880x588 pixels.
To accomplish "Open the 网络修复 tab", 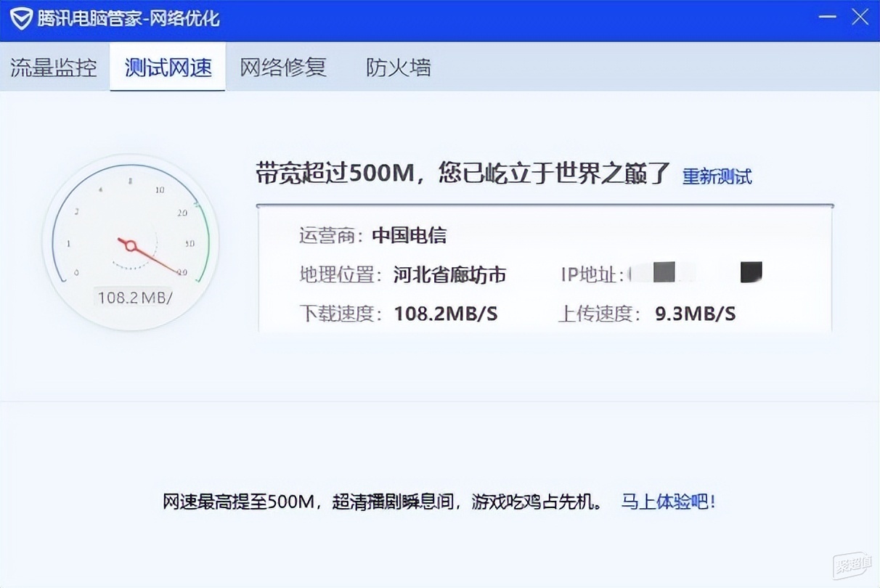I will point(283,68).
